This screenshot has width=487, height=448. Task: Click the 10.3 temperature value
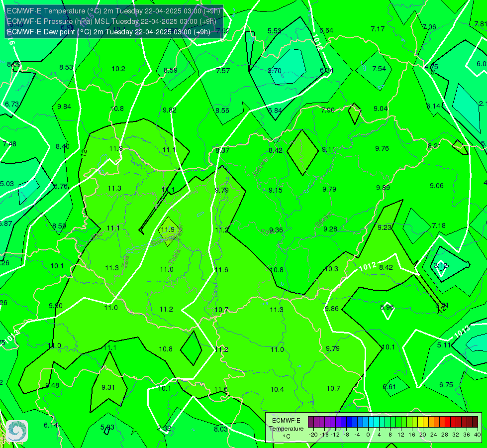(x=331, y=269)
